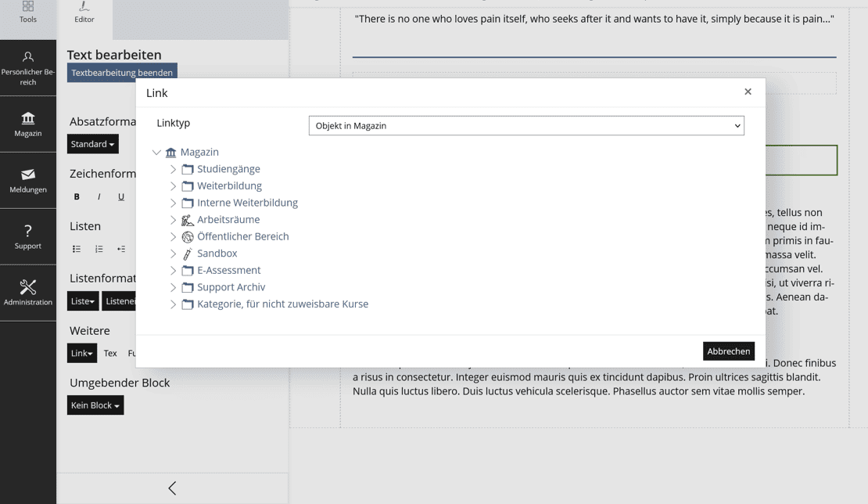This screenshot has width=868, height=504.
Task: Open Meldungen envelope icon
Action: [28, 175]
